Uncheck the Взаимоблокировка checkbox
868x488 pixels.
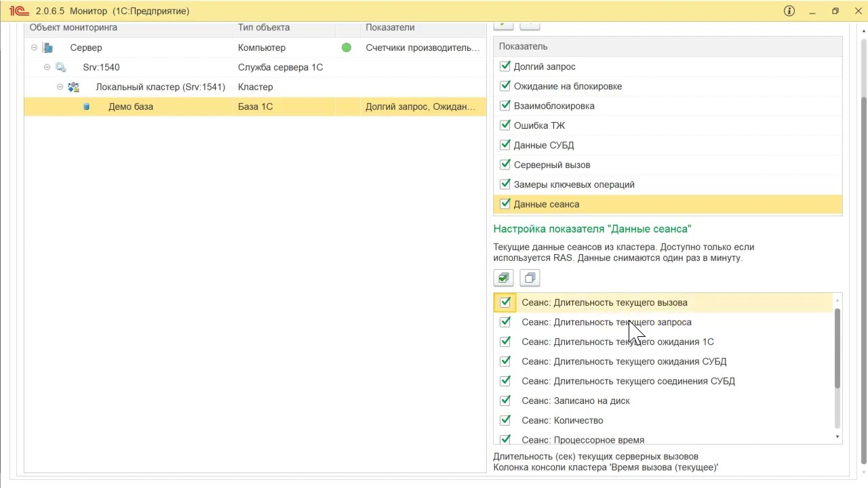pos(505,106)
